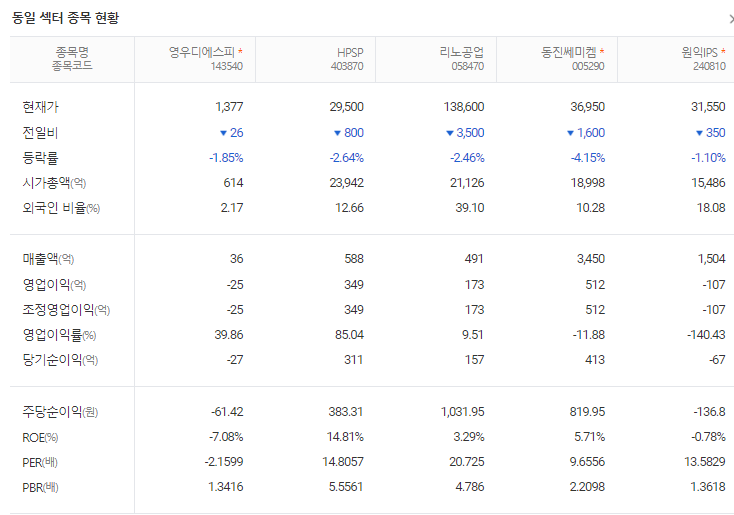Click market cap value 18,998
Screen dimensions: 734x515
click(x=587, y=183)
